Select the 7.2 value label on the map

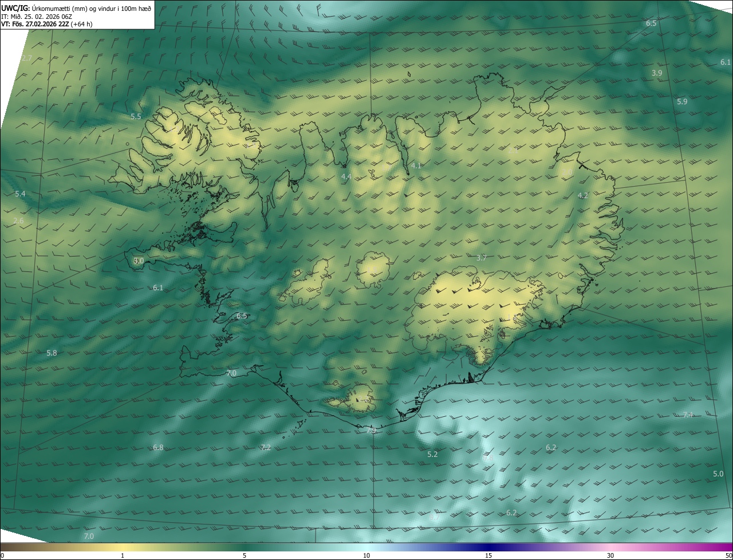click(x=265, y=447)
